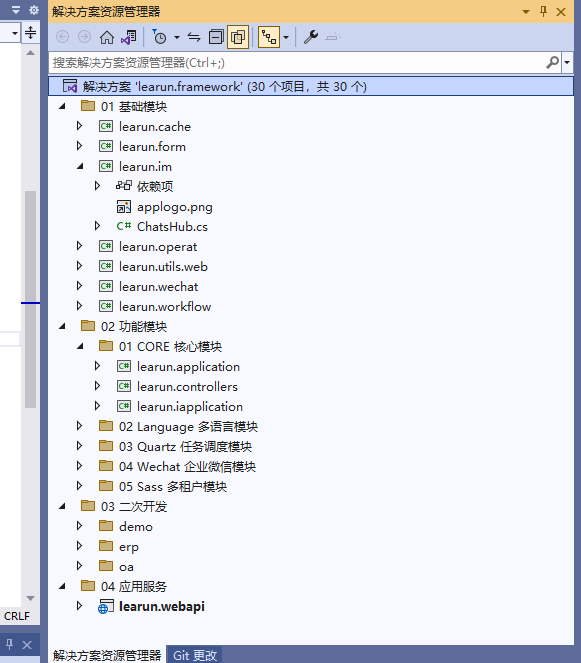Click the solution file icon

point(70,86)
